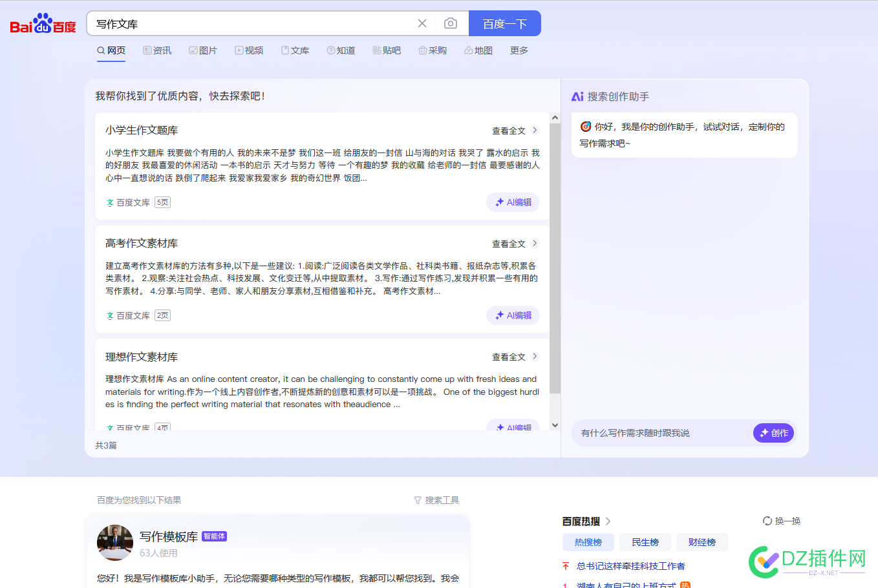Viewport: 878px width, 588px height.
Task: Open the 视频 tab
Action: tap(249, 50)
